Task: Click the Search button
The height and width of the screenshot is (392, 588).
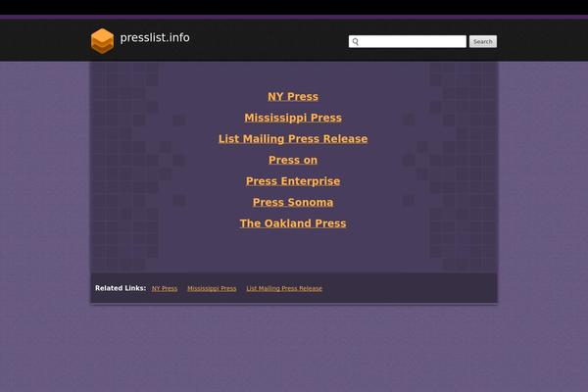Action: click(483, 41)
